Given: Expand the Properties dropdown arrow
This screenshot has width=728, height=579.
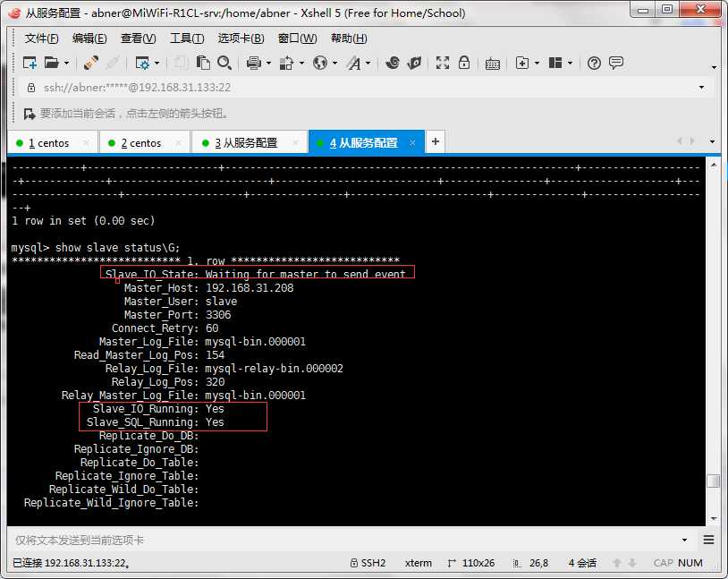Looking at the screenshot, I should coord(157,63).
